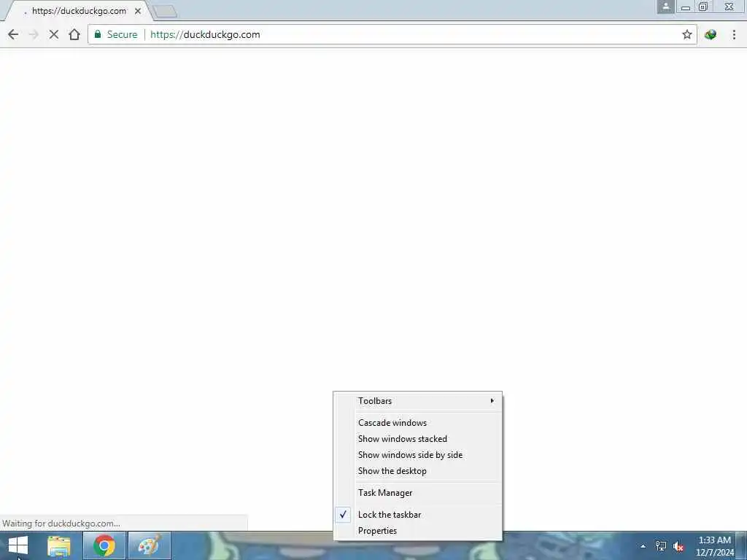Open the network tray icon
747x560 pixels.
tap(661, 546)
